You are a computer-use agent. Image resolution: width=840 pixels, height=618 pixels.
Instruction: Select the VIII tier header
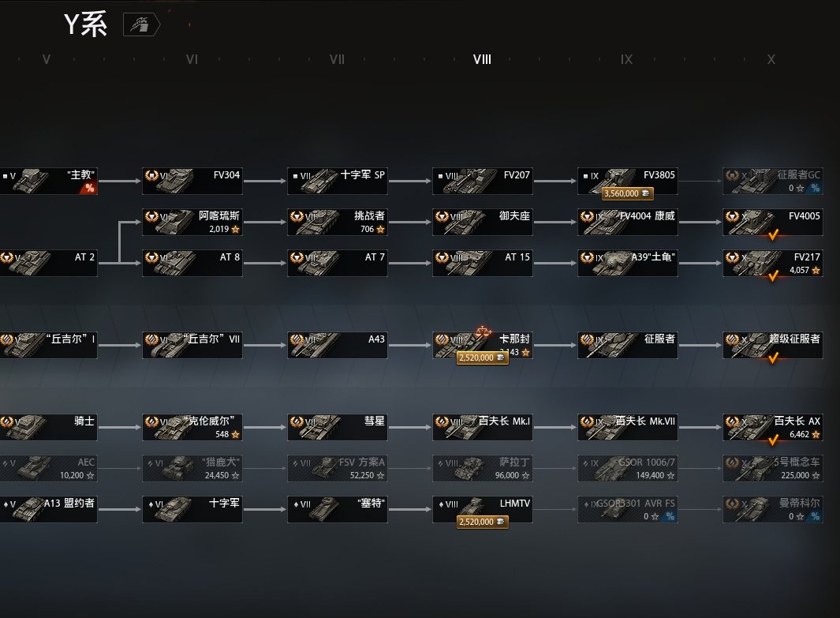[482, 59]
